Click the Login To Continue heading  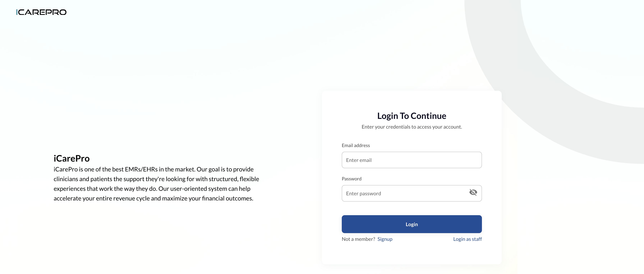pyautogui.click(x=411, y=116)
